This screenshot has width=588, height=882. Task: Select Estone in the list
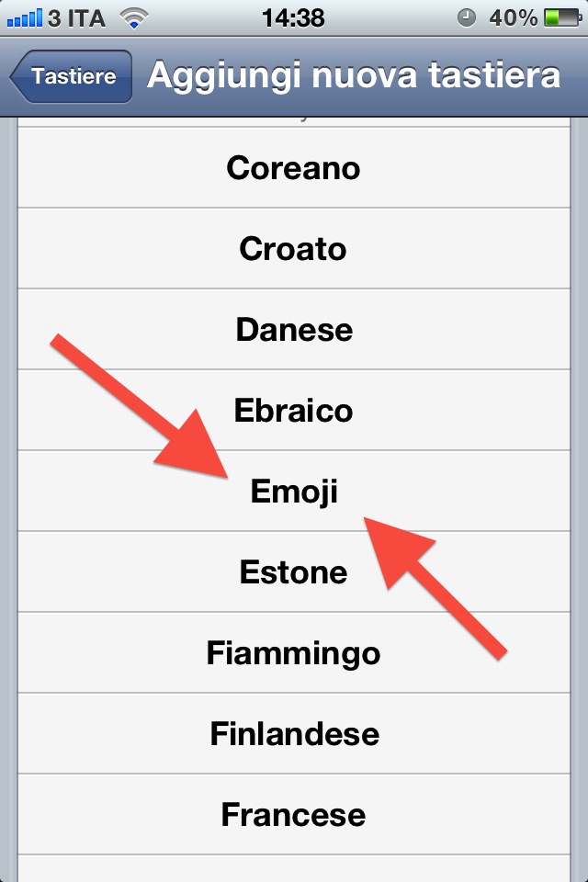pyautogui.click(x=293, y=572)
